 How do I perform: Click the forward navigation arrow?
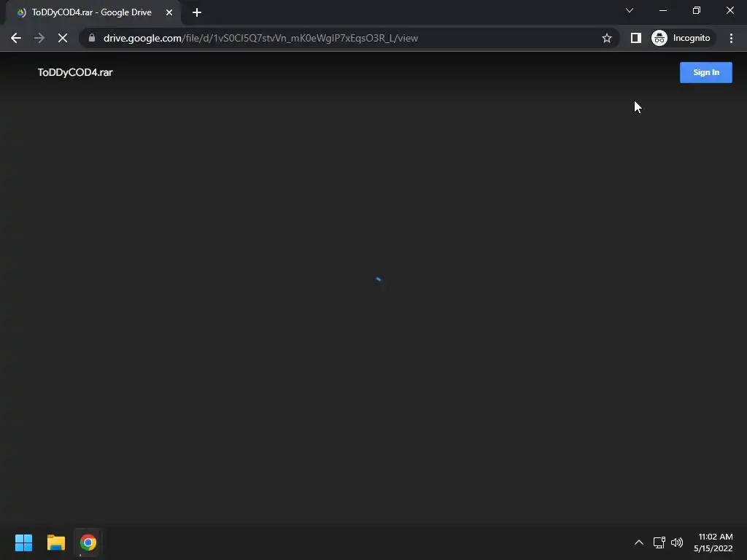pos(39,38)
